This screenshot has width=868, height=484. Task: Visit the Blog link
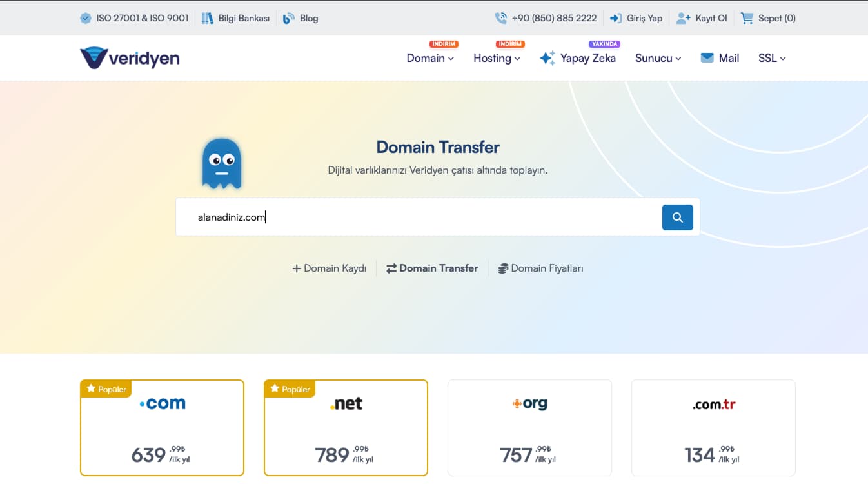(x=301, y=18)
